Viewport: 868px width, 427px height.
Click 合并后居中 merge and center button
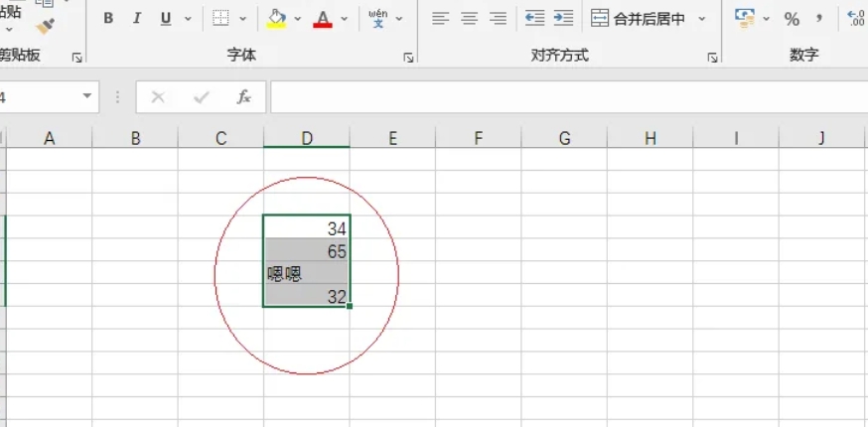(639, 19)
